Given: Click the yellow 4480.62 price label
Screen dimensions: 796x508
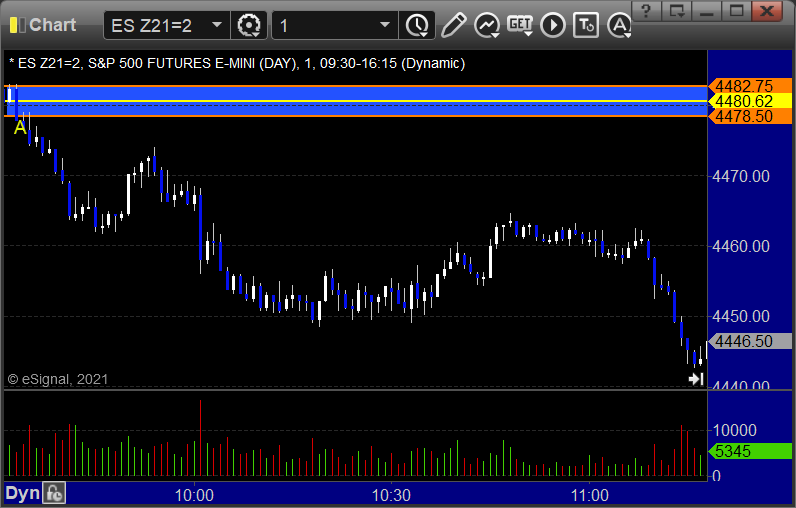Looking at the screenshot, I should 750,101.
